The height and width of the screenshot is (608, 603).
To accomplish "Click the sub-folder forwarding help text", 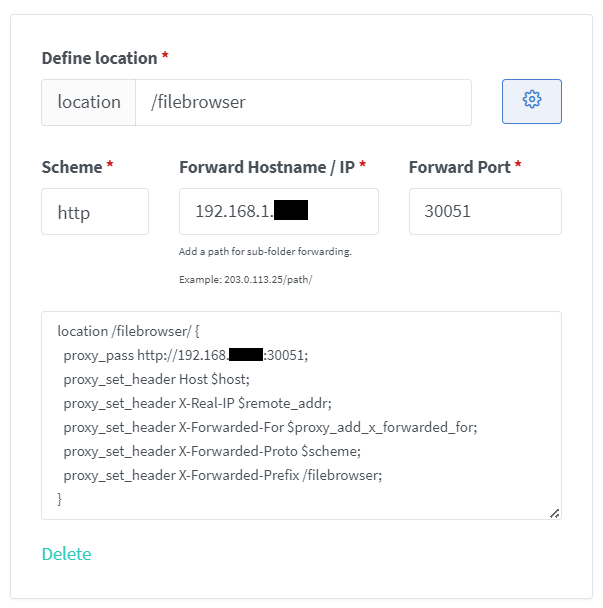I will tap(265, 252).
